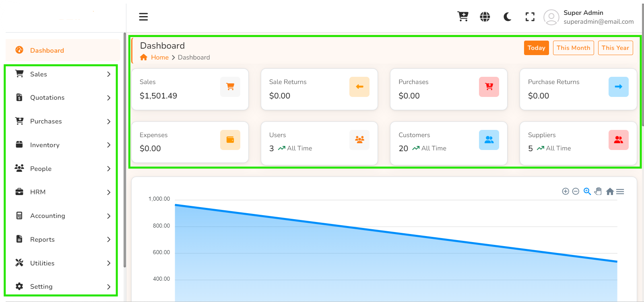
Task: Expand the Purchases menu chevron
Action: pos(109,121)
